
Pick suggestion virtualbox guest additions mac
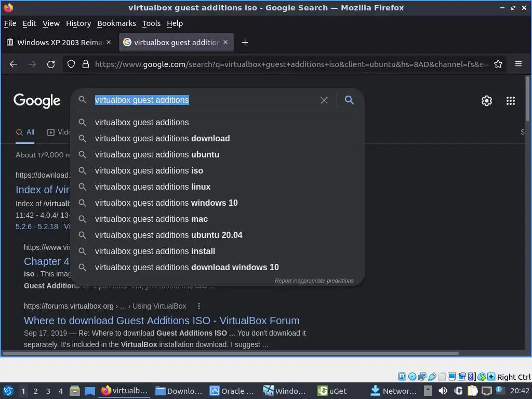point(217,219)
